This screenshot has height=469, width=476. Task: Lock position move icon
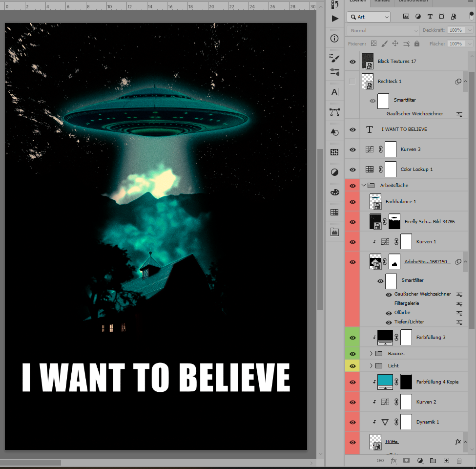click(395, 43)
